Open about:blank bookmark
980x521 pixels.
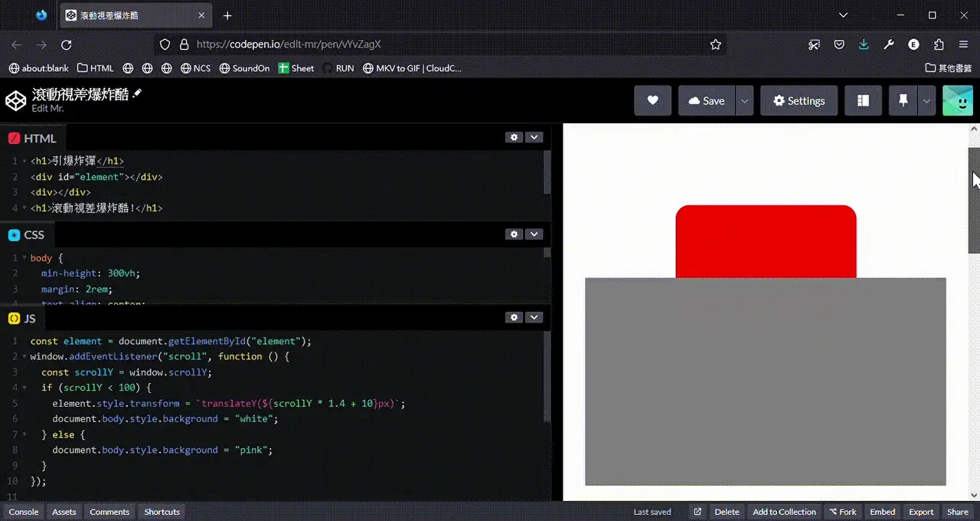38,68
